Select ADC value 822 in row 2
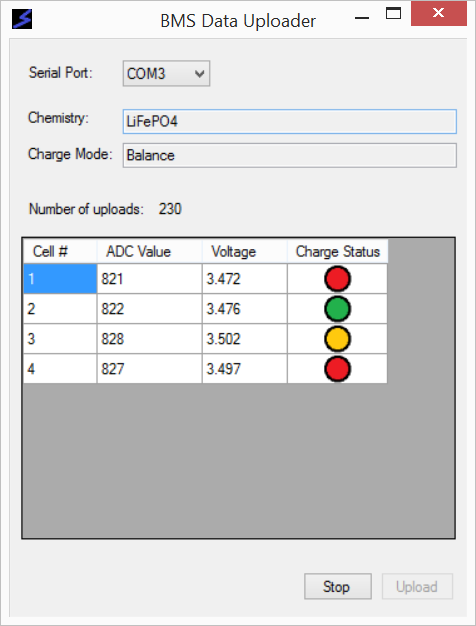The width and height of the screenshot is (476, 626). [149, 309]
